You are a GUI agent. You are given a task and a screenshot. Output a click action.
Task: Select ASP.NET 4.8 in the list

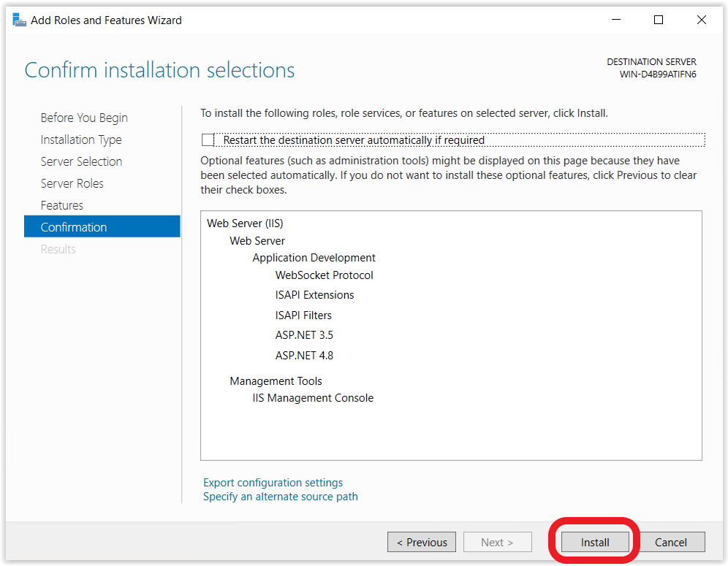pyautogui.click(x=304, y=356)
